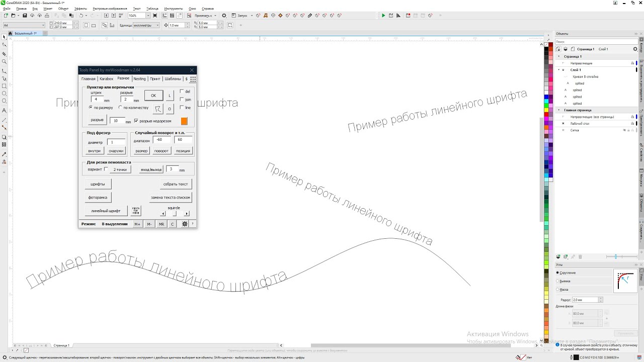Select the Zoom magnifier tool
Viewport: 644px width, 362px height.
pyautogui.click(x=4, y=62)
